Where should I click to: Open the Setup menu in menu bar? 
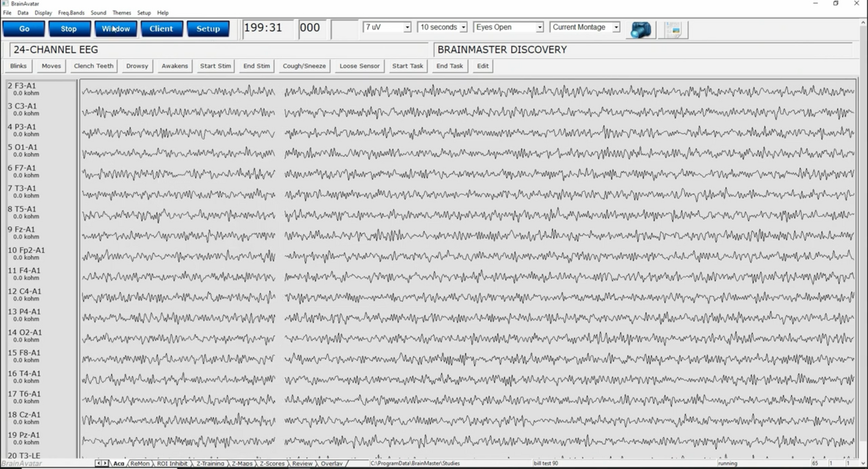coord(144,13)
